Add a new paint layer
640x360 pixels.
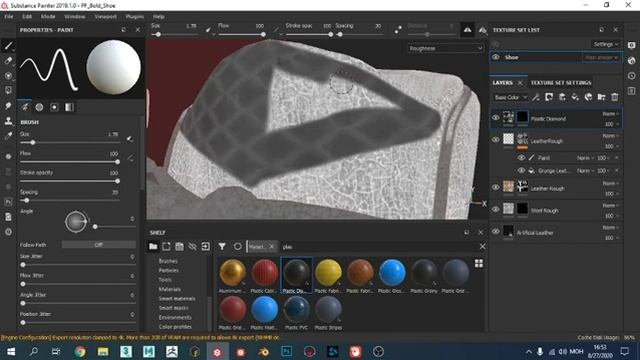[562, 97]
